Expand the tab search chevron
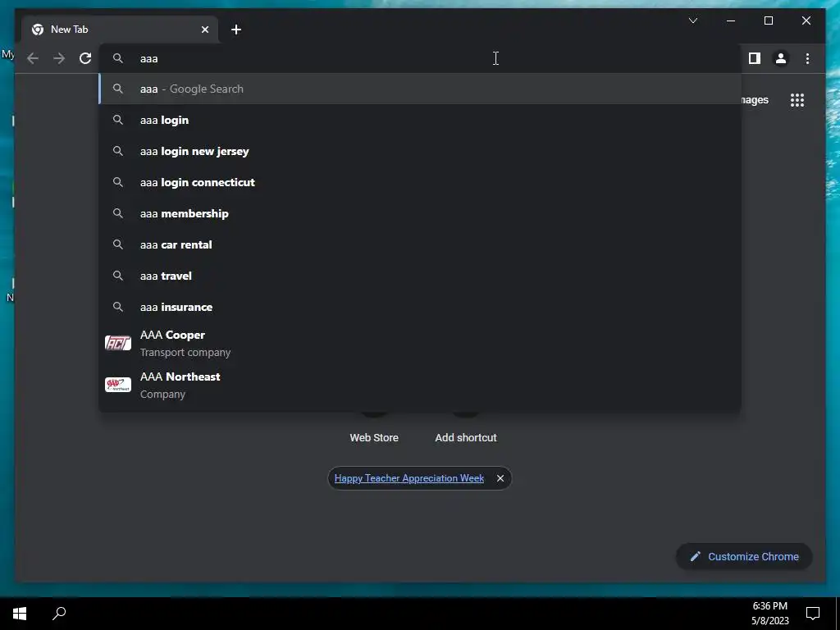The width and height of the screenshot is (840, 630). click(x=692, y=21)
